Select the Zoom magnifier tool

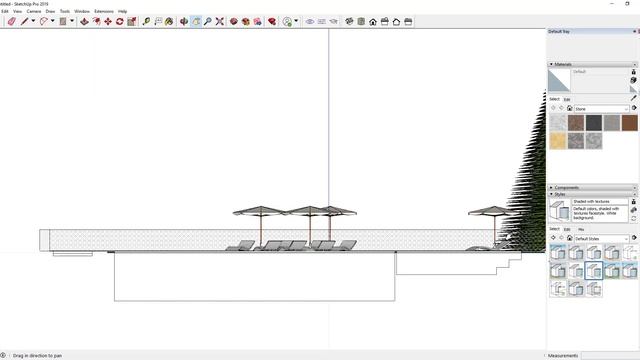pos(208,22)
